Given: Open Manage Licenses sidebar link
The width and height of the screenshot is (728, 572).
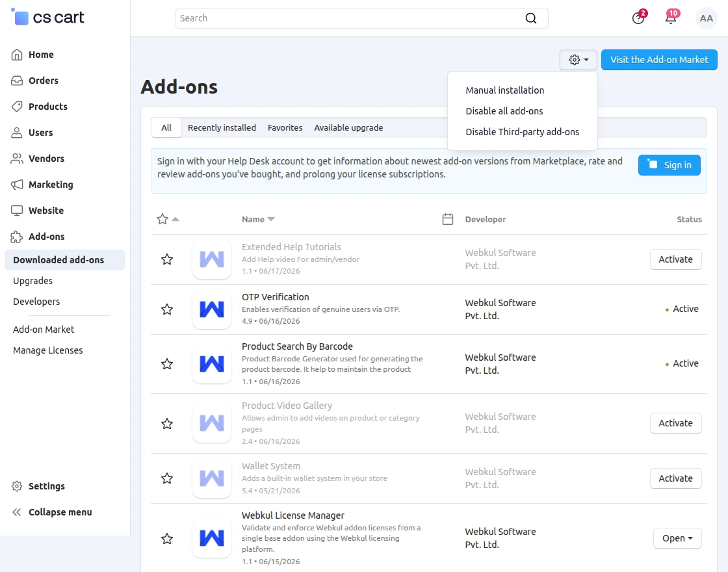Looking at the screenshot, I should (x=48, y=350).
